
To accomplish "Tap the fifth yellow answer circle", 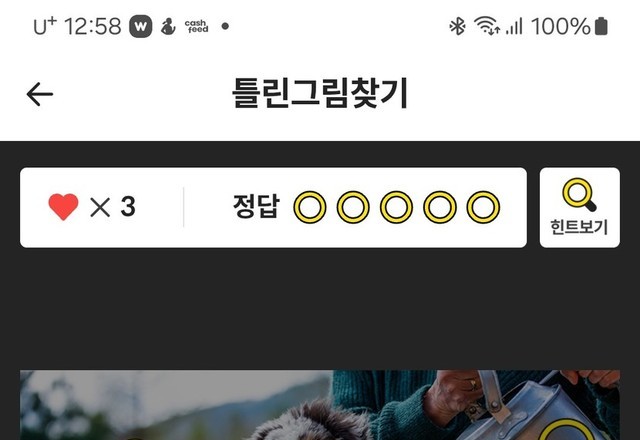I will click(483, 207).
